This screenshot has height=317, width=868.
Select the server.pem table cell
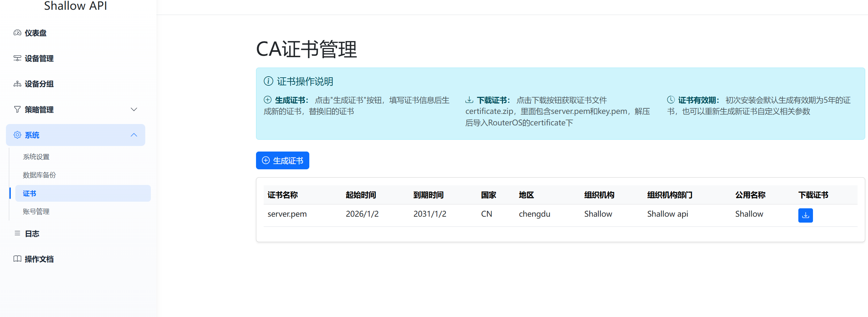(287, 214)
